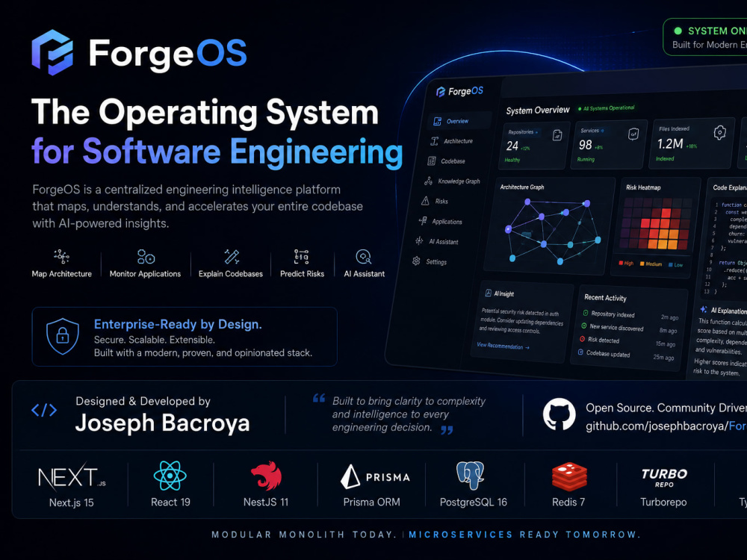Image resolution: width=747 pixels, height=560 pixels.
Task: Open Settings in the dashboard sidebar
Action: tap(430, 261)
